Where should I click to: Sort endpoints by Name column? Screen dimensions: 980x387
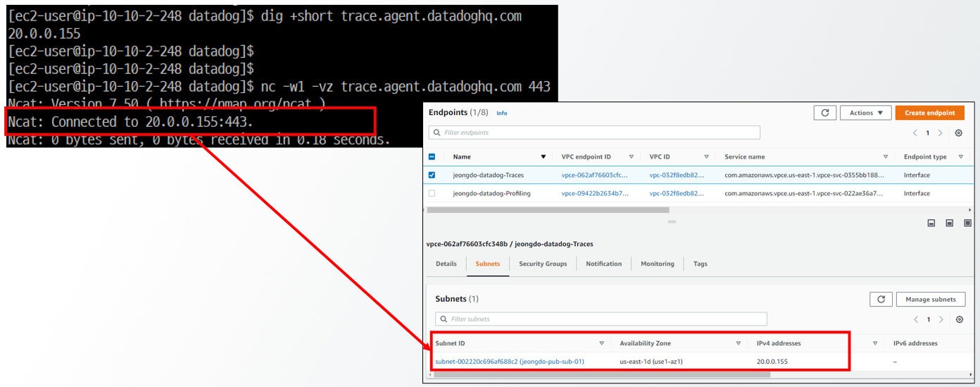click(543, 156)
